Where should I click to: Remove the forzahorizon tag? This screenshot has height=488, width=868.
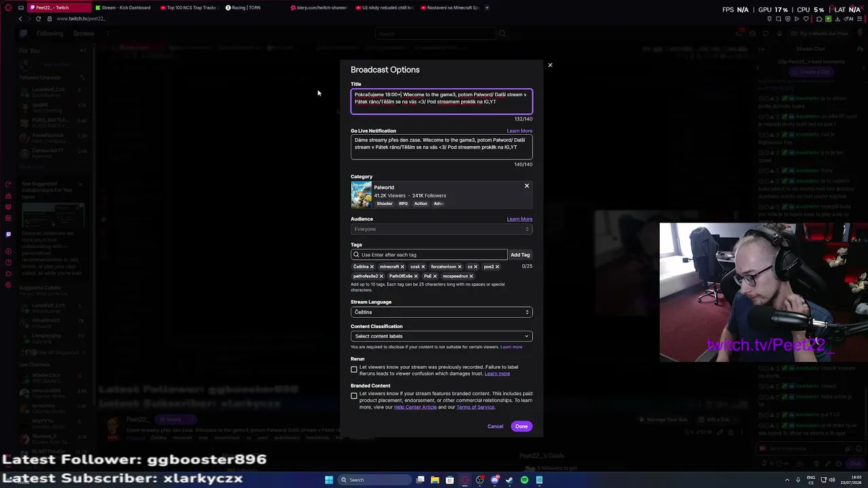(x=460, y=266)
